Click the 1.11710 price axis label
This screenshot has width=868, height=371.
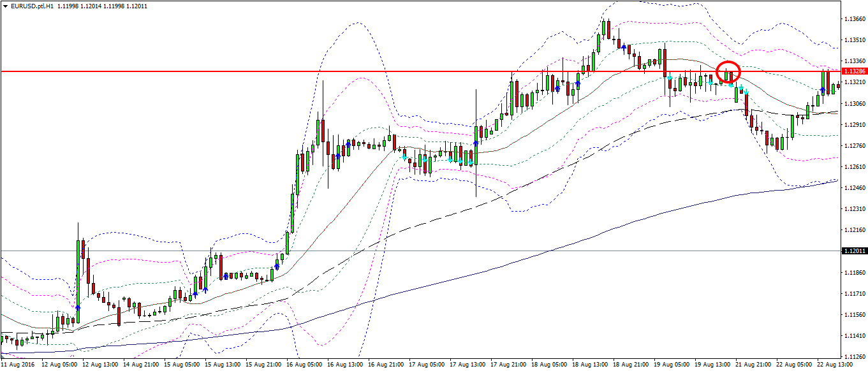tap(854, 293)
